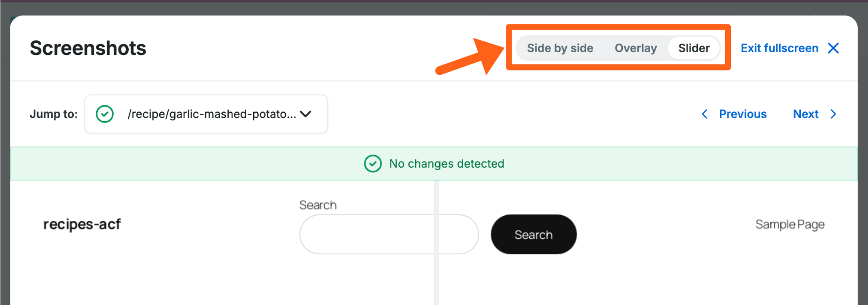Go to the Previous screenshot
Screen dimensions: 868x305
743,114
